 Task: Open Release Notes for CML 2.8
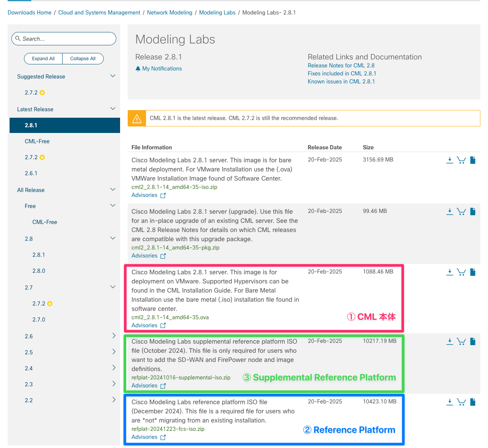[x=341, y=66]
